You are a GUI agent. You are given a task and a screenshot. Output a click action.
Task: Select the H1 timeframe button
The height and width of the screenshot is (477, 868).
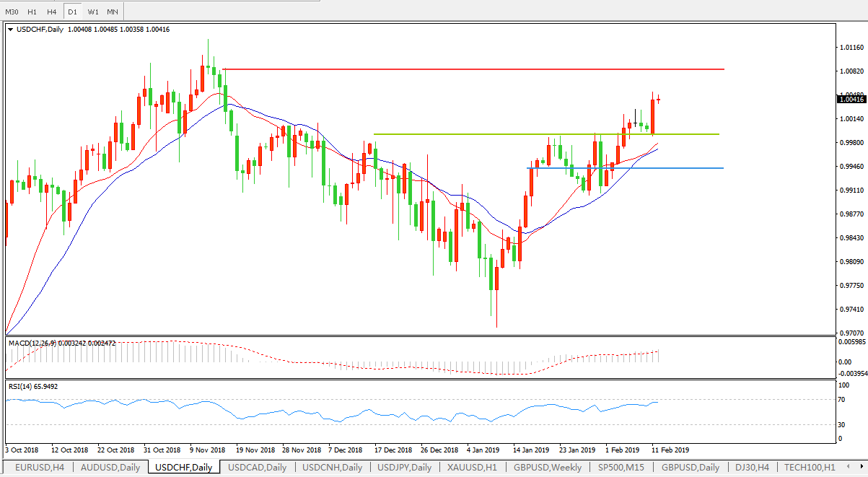point(32,12)
